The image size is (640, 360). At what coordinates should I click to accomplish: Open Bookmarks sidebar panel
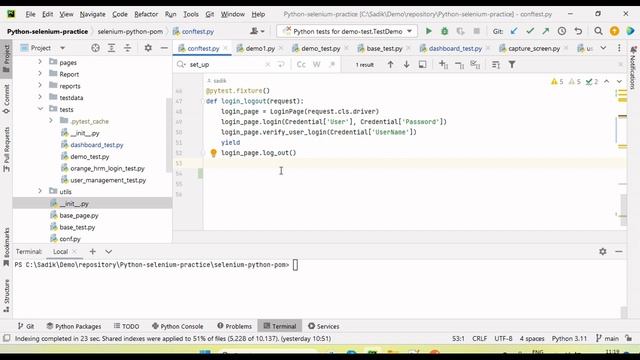(x=6, y=247)
